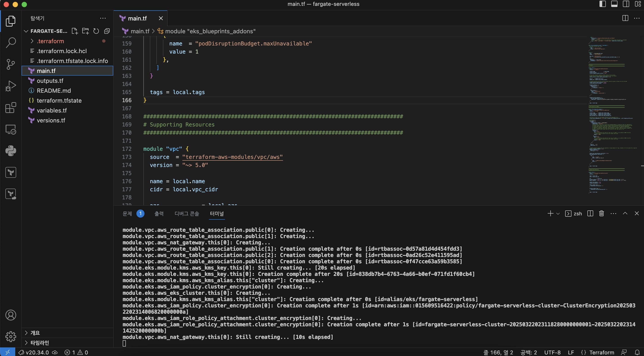Open the Search view in activity bar
Screen dimensions: 644x356
click(x=11, y=43)
